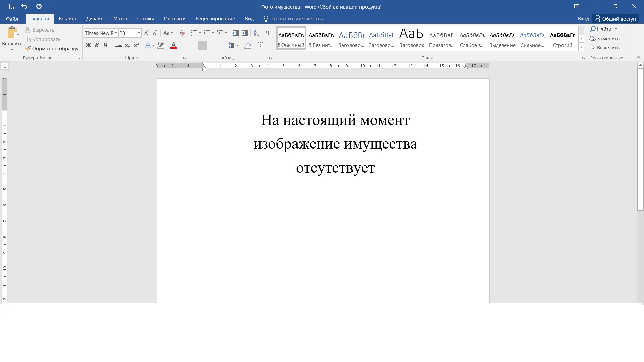Image resolution: width=644 pixels, height=362 pixels.
Task: Apply strikethrough formatting
Action: tap(118, 45)
